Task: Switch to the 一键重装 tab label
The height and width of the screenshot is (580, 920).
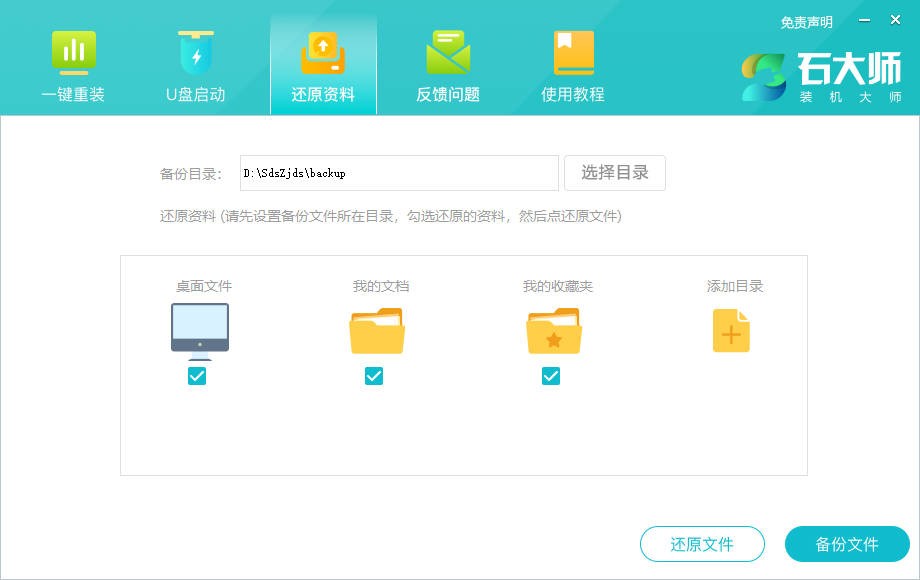Action: (73, 94)
